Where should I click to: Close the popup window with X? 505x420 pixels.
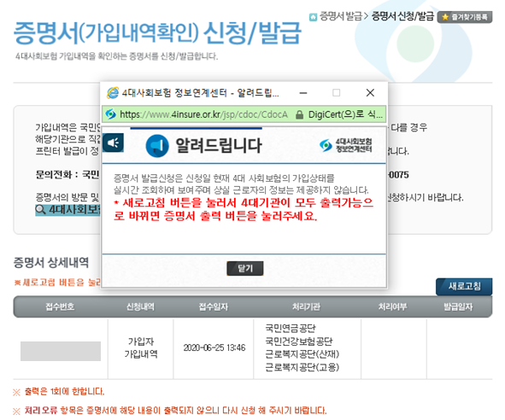[x=370, y=93]
